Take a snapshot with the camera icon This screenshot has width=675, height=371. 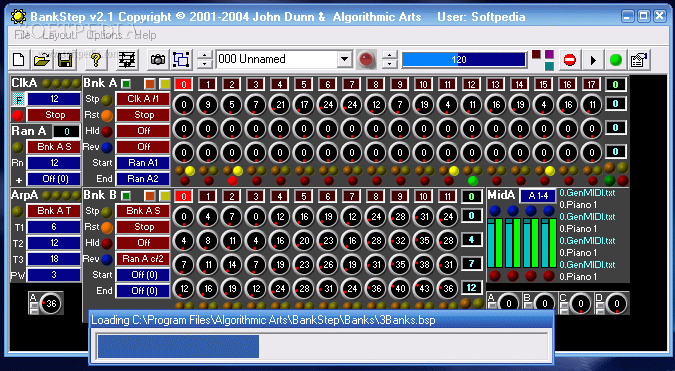click(158, 60)
